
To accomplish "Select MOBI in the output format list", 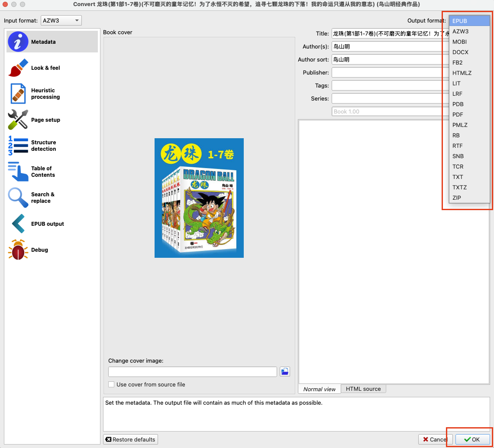I will pos(459,42).
